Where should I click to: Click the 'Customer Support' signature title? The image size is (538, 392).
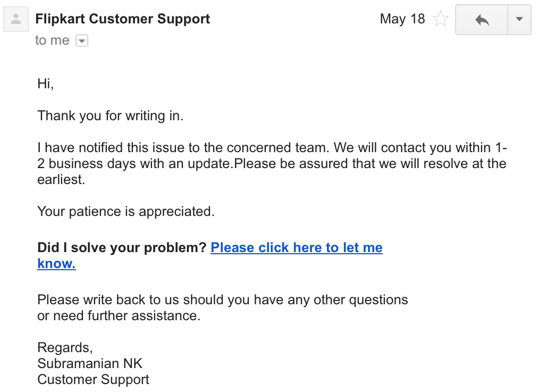point(94,380)
